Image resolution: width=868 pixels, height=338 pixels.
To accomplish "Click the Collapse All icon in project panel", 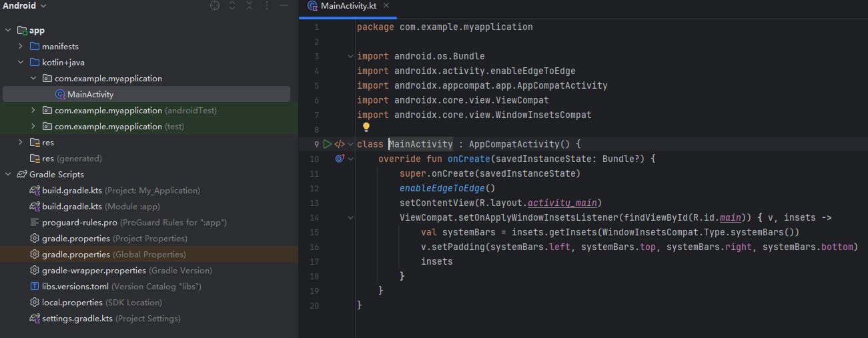I will pos(250,6).
